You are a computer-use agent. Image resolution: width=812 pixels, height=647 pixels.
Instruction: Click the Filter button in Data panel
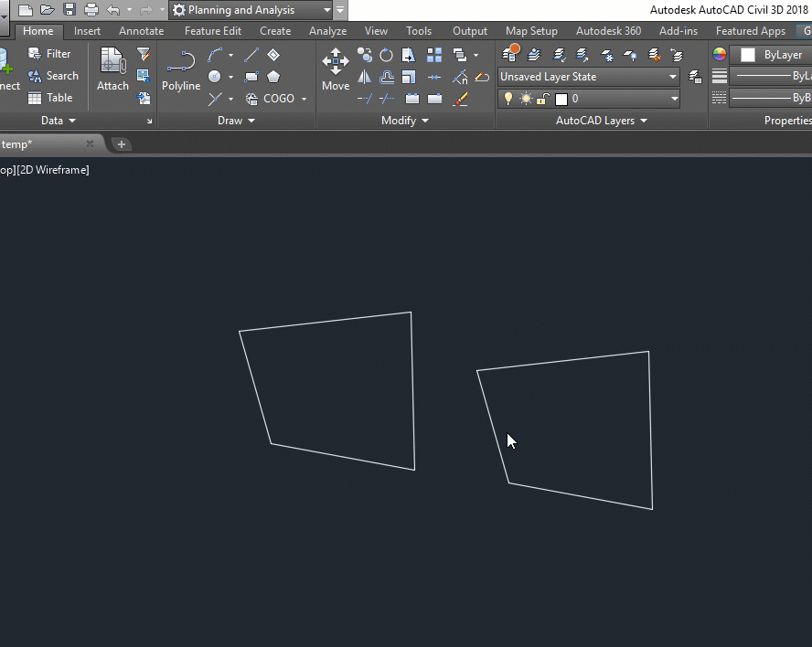tap(50, 54)
